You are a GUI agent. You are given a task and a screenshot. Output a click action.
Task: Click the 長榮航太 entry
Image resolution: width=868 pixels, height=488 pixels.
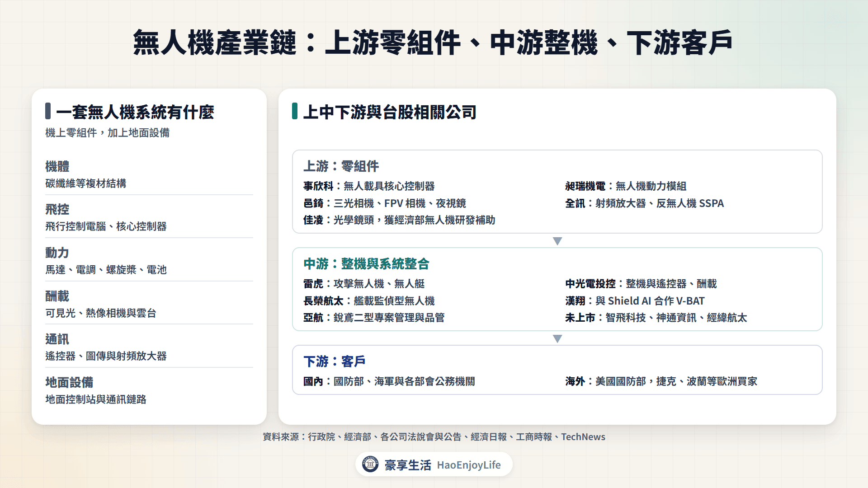tap(369, 301)
